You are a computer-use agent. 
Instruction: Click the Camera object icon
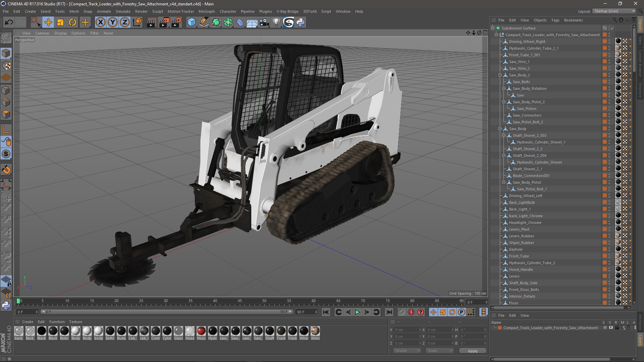tap(264, 22)
